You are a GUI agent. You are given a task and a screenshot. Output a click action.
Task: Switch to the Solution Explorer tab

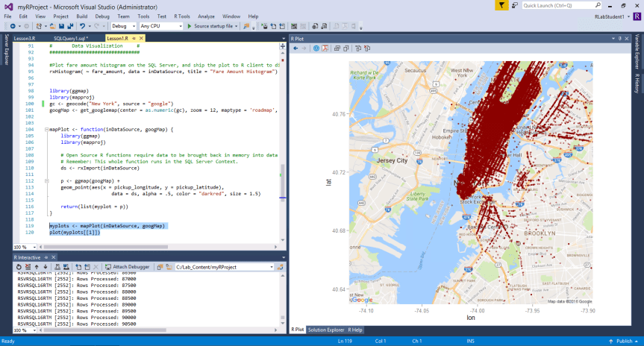point(326,330)
